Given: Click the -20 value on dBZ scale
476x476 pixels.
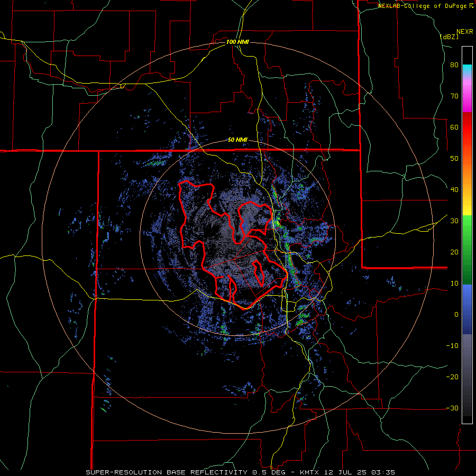Looking at the screenshot, I should coord(452,377).
